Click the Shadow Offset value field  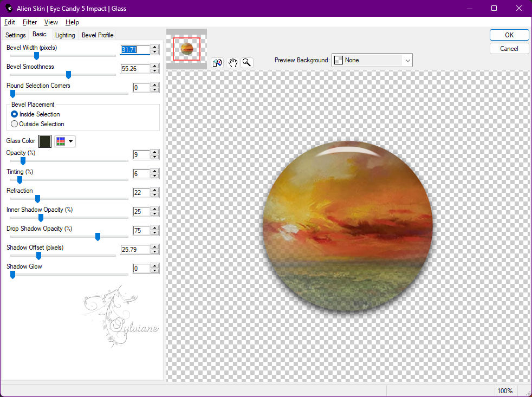[135, 250]
